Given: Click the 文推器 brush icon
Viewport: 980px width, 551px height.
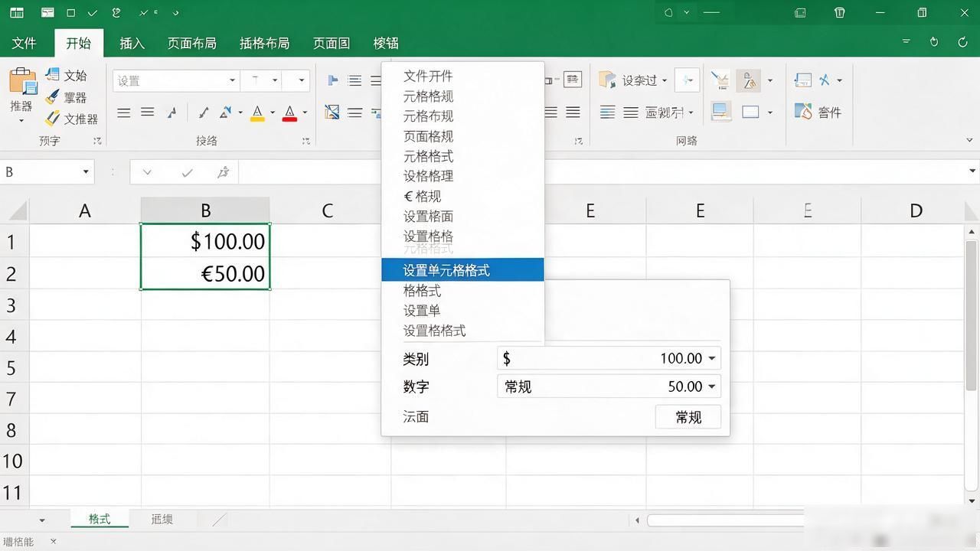Looking at the screenshot, I should [52, 119].
